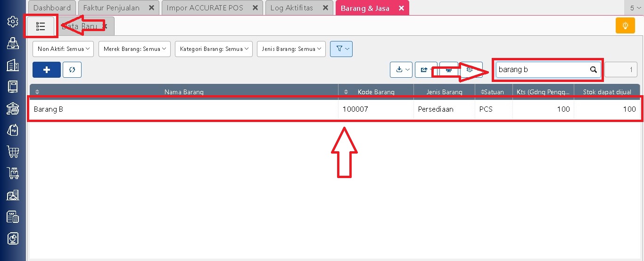This screenshot has height=261, width=644.
Task: Click the Kts (Gdng Pengg... column header
Action: [x=543, y=92]
